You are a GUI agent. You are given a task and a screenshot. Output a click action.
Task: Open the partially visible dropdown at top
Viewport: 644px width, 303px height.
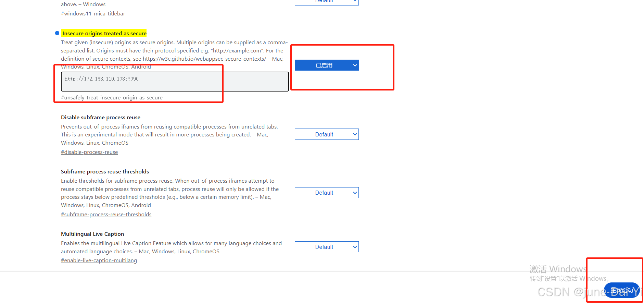[327, 2]
